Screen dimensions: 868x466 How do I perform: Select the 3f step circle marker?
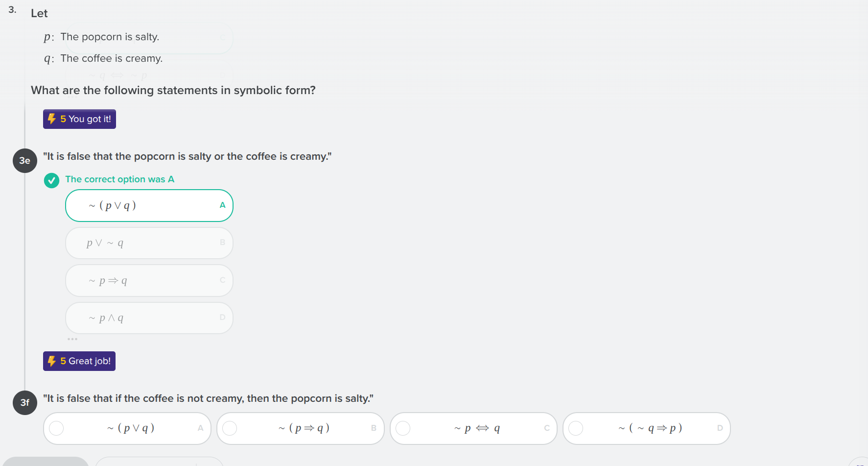click(25, 403)
